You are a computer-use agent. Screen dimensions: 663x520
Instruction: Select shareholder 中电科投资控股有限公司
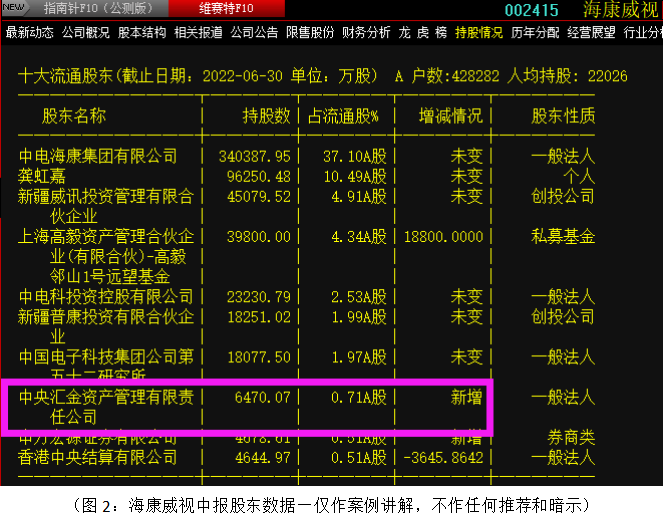pyautogui.click(x=106, y=296)
